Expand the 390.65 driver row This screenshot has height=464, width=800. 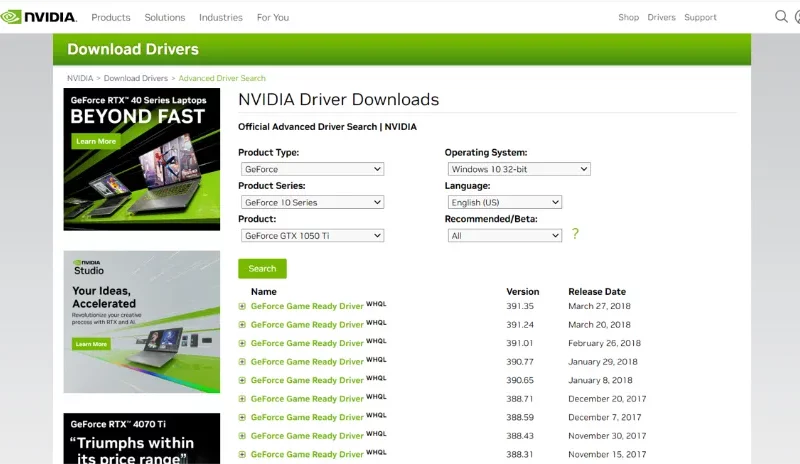point(242,380)
